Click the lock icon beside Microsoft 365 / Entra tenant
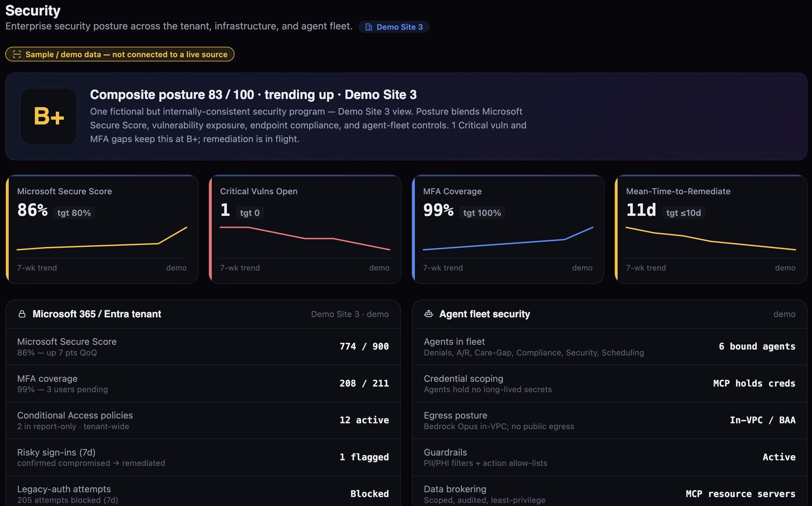This screenshot has height=506, width=812. 22,314
